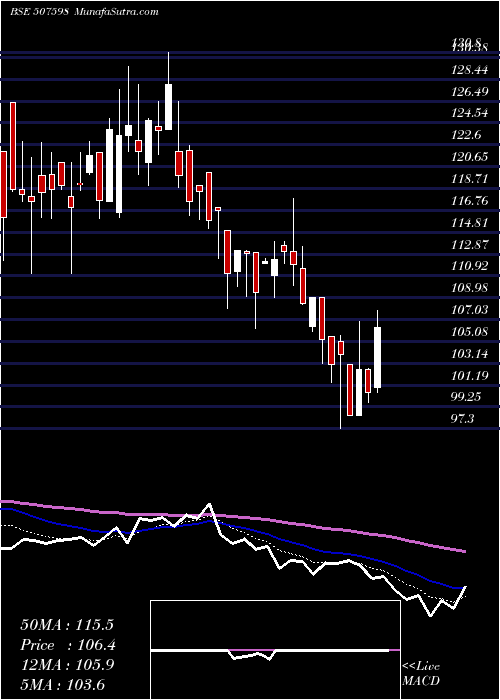Click the '12MA : 105.9' readout
Viewport: 500px width, 700px height.
pyautogui.click(x=67, y=665)
